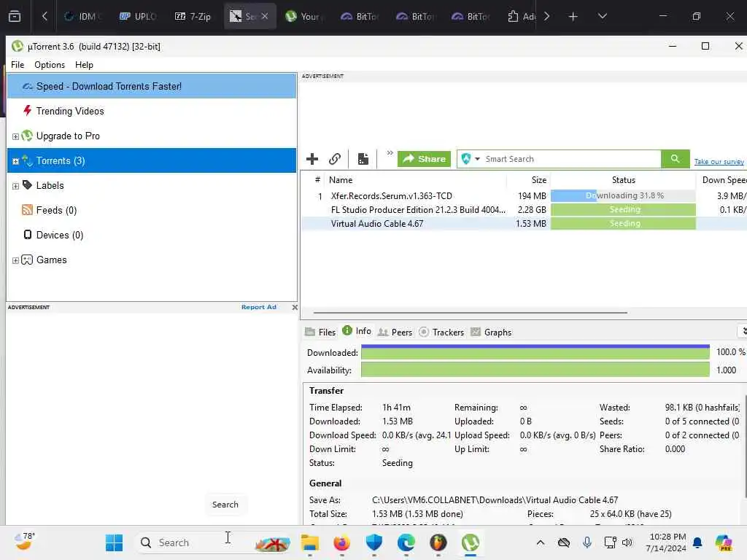This screenshot has height=560, width=747.
Task: Select Xfer.Records.Serum.v1.363-TCD torrent row
Action: point(524,195)
